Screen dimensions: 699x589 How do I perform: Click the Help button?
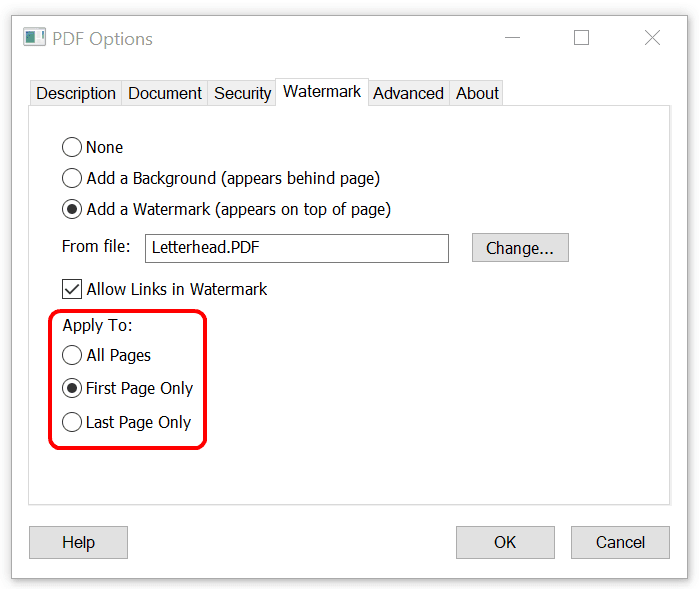[78, 542]
